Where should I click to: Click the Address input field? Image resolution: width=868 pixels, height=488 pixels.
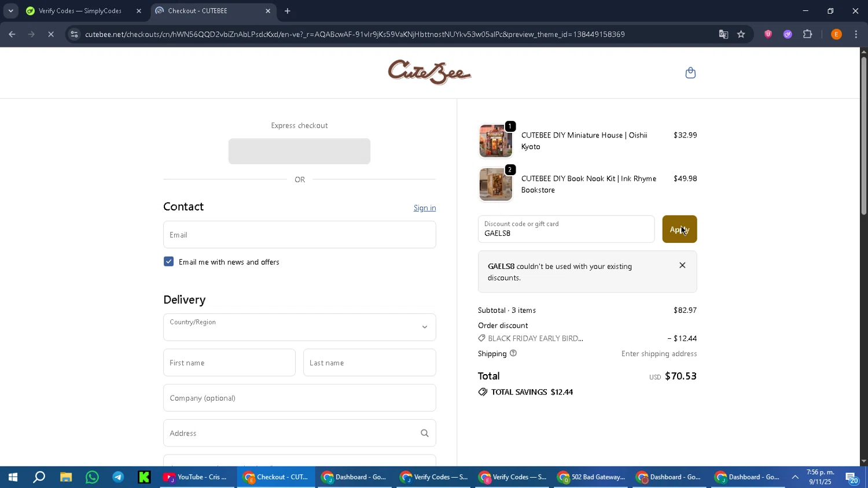pyautogui.click(x=300, y=433)
